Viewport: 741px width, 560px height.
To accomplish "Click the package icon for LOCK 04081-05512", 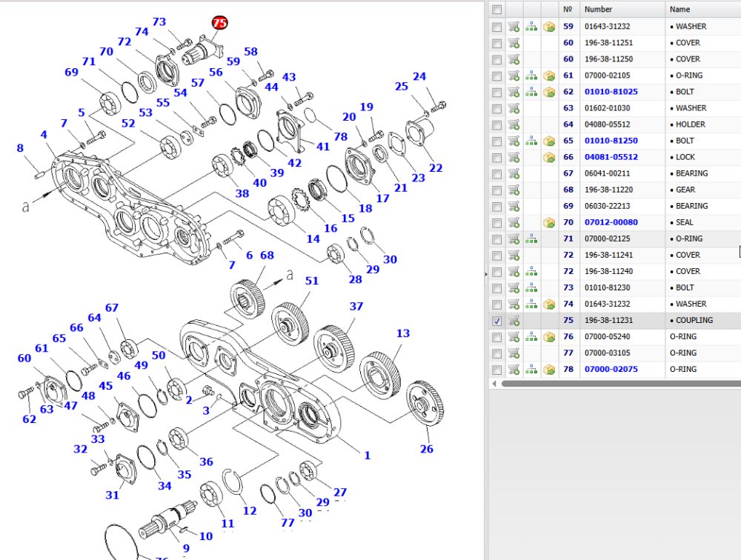I will pyautogui.click(x=549, y=157).
